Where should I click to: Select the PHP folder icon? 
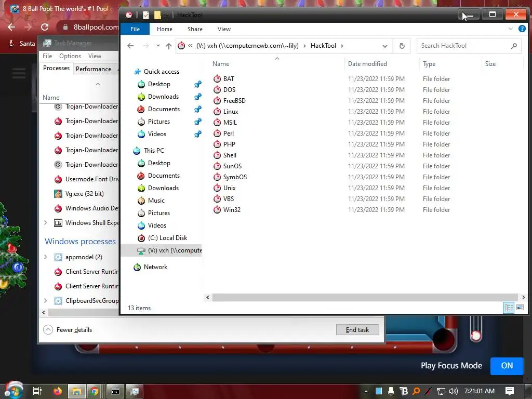217,144
